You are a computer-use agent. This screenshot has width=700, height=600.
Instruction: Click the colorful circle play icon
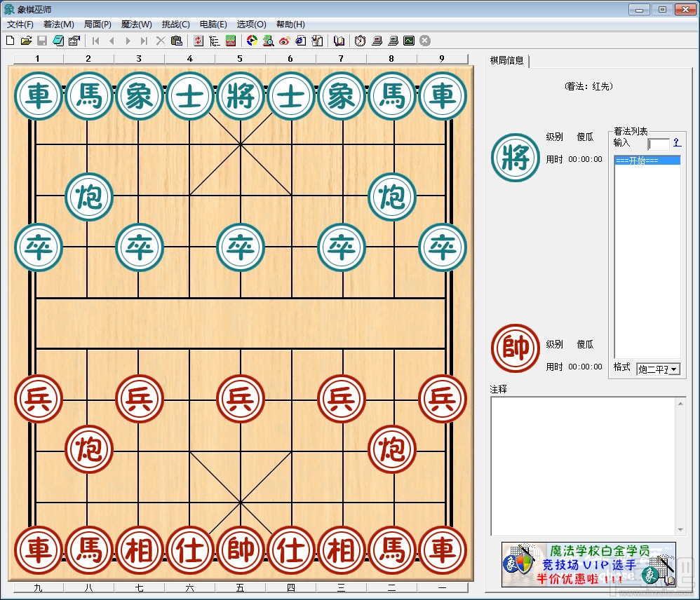253,41
